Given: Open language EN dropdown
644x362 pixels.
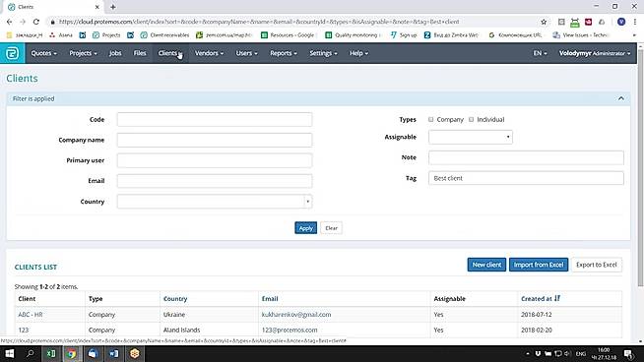Looking at the screenshot, I should coord(540,53).
